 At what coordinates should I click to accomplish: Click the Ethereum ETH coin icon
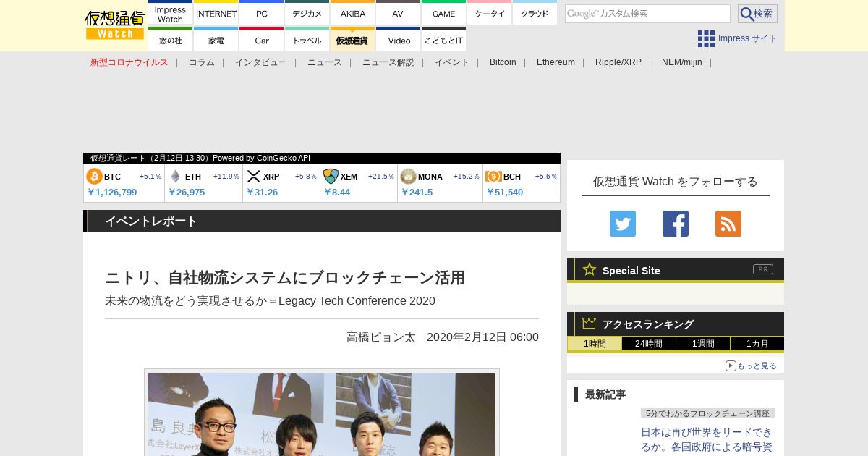point(175,177)
